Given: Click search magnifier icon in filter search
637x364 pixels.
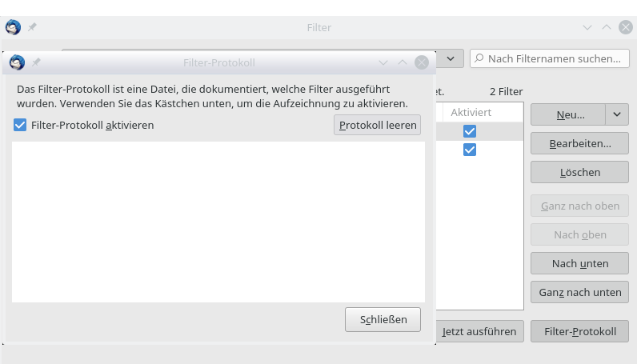Looking at the screenshot, I should click(479, 58).
